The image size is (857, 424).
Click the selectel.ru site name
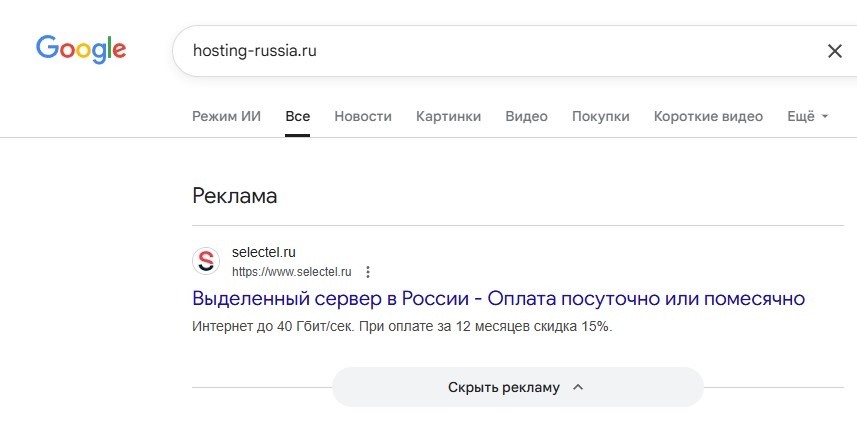click(x=264, y=252)
